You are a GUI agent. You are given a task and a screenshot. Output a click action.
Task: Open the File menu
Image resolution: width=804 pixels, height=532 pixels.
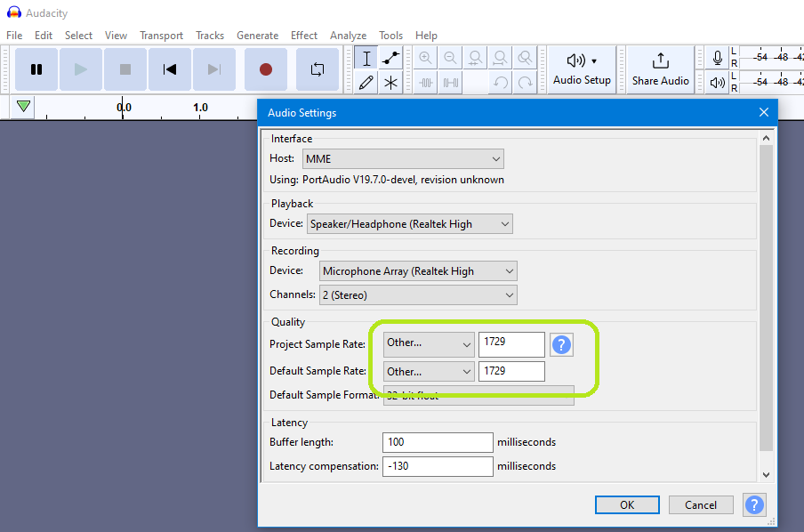pos(14,36)
